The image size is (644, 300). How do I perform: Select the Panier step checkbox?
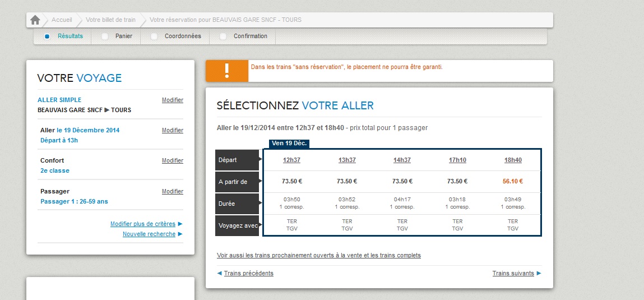pos(105,36)
